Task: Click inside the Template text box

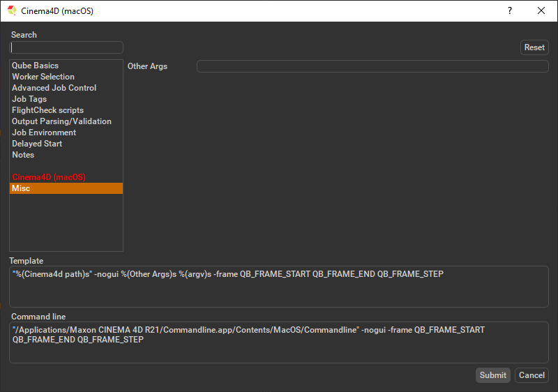Action: (278, 289)
